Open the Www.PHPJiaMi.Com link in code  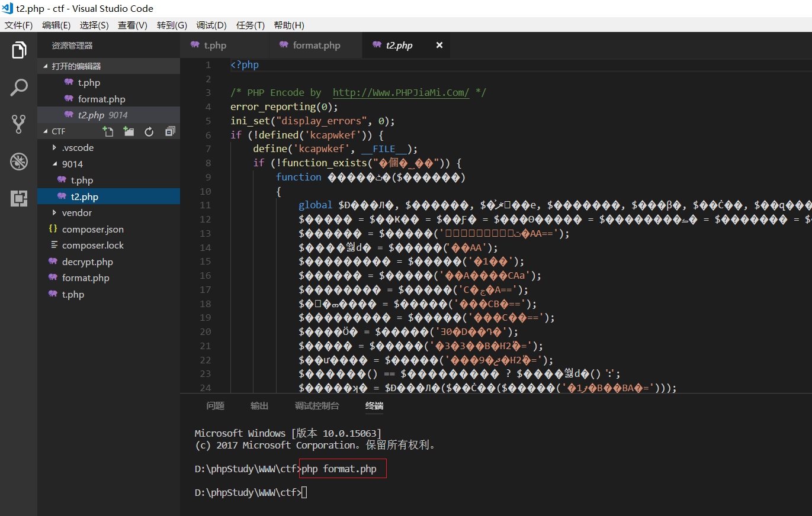point(401,92)
